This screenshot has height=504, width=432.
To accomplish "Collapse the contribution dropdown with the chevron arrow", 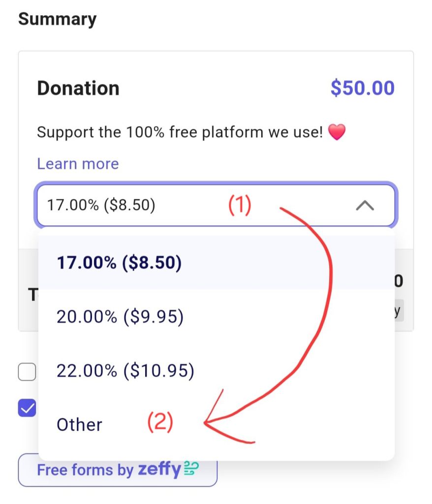I will 365,205.
